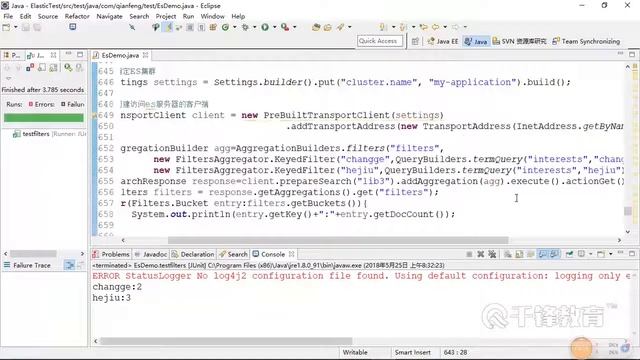Switch to the Javadoc tab
The image size is (640, 360).
coord(151,254)
